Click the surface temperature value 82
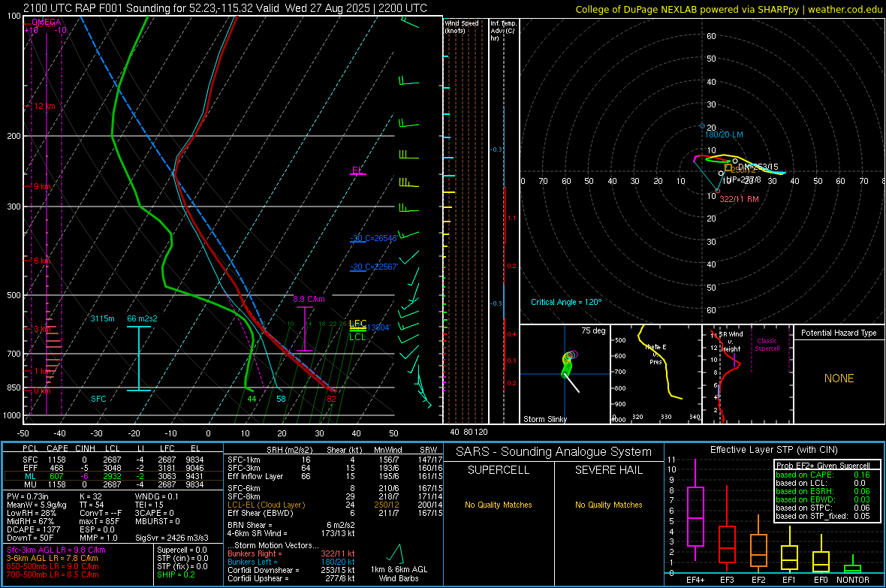This screenshot has height=588, width=886. (331, 399)
